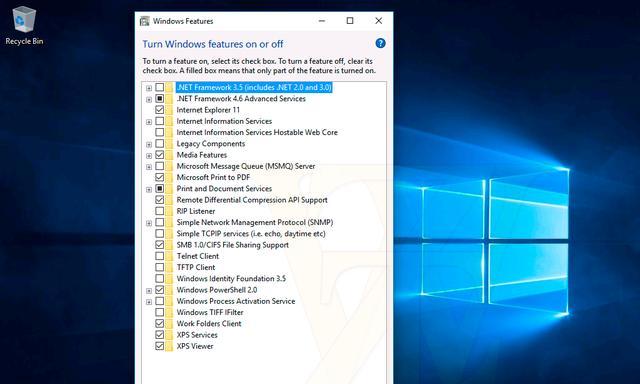
Task: Expand Microsoft Message Queue (MSMQ) Server node
Action: click(149, 167)
